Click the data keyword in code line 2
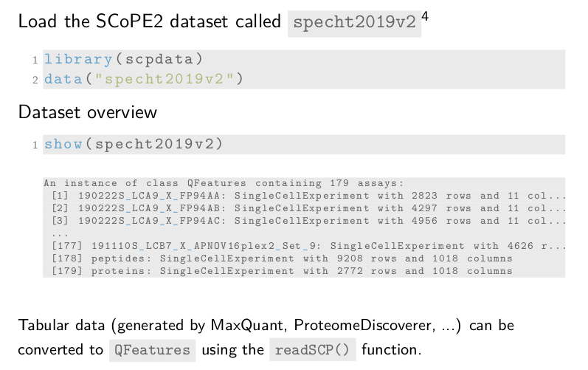Viewport: 588px width, 370px height. click(x=63, y=78)
